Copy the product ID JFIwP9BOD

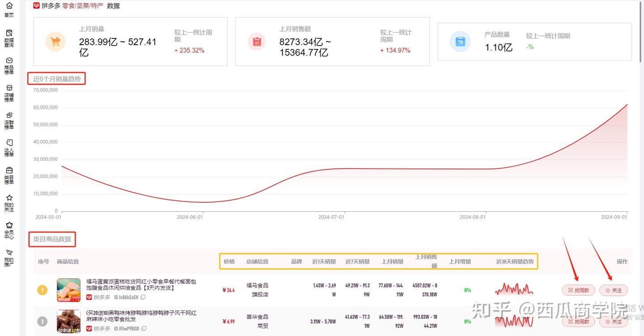(x=143, y=328)
